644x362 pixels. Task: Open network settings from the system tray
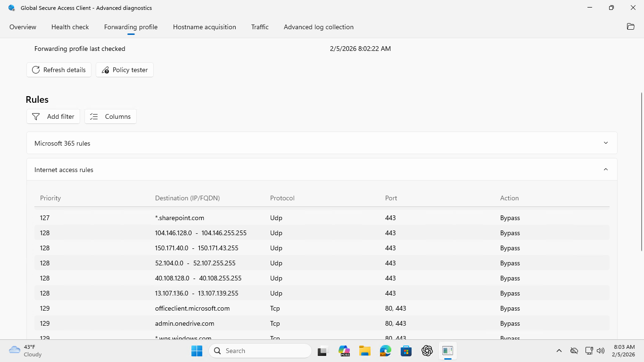point(589,351)
